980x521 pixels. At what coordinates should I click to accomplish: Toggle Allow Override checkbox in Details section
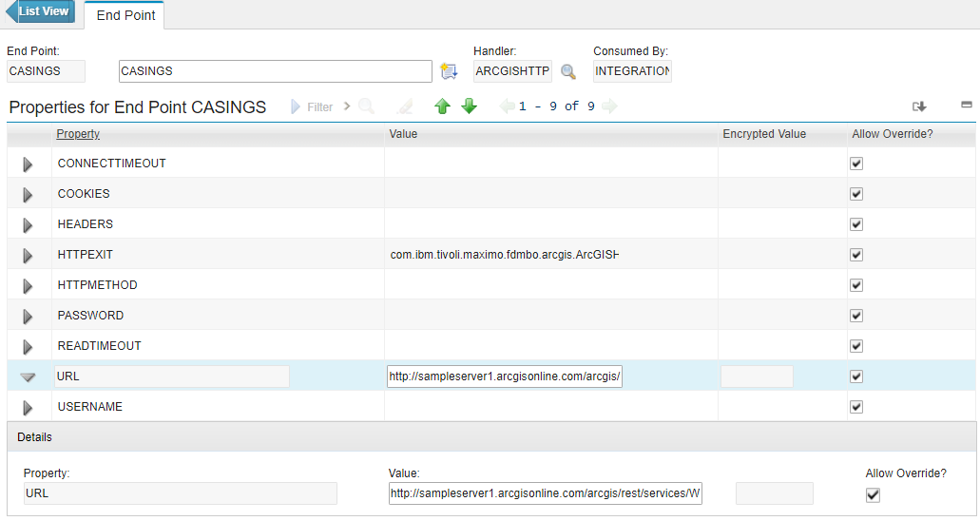tap(874, 494)
